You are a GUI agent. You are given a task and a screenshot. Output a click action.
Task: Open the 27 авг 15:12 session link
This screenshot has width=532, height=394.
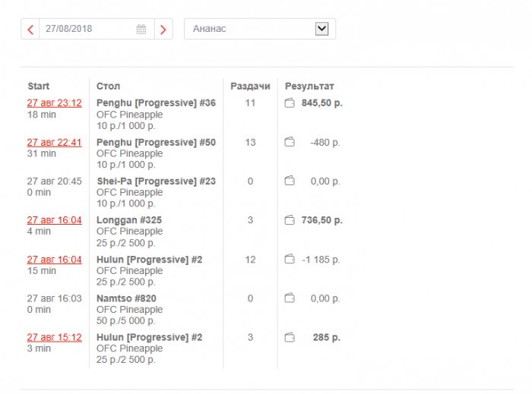[54, 337]
